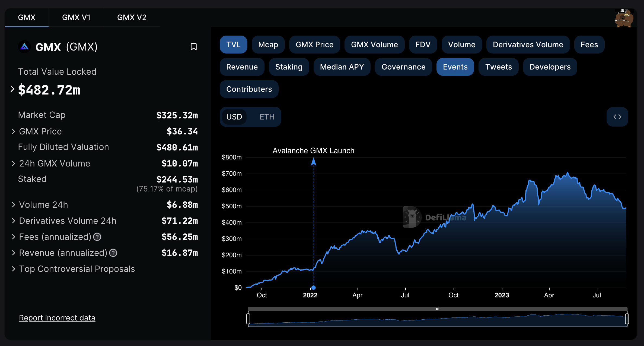This screenshot has width=644, height=346.
Task: Click the GMX logo icon
Action: tap(24, 47)
